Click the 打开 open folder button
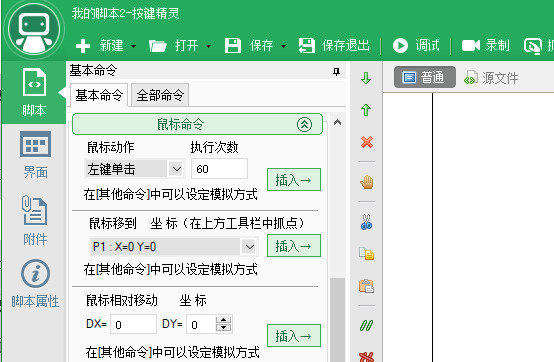Screen dimensions: 554x362 [173, 46]
